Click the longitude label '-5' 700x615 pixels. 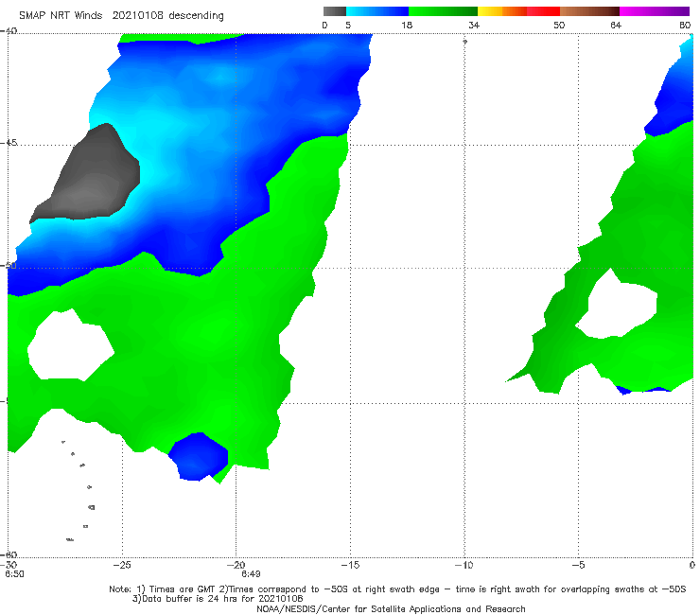click(578, 565)
